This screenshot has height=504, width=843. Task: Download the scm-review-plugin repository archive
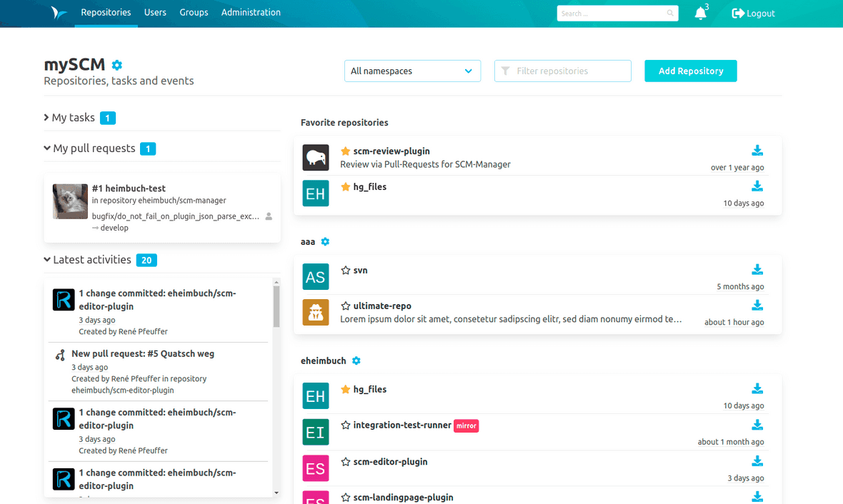tap(757, 151)
